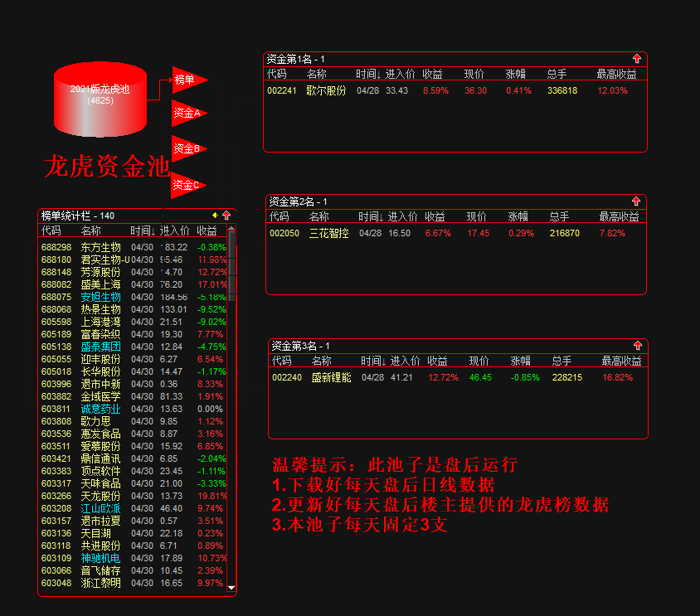Click the 榜单 red arrow node

[x=186, y=80]
